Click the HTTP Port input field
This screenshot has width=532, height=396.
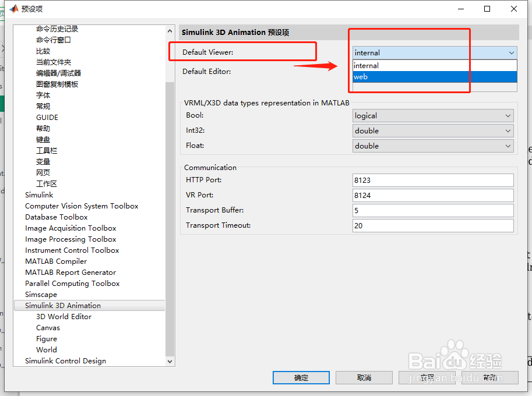(433, 181)
